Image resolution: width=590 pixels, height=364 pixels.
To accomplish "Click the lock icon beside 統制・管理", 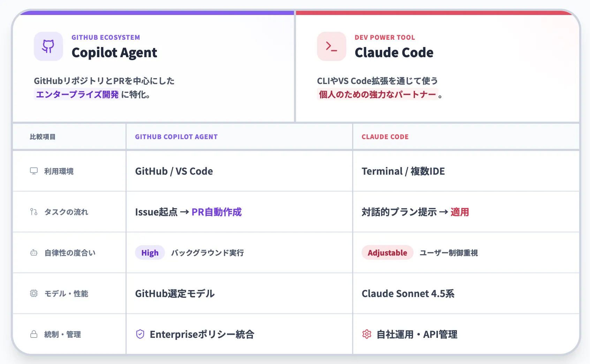I will point(34,334).
